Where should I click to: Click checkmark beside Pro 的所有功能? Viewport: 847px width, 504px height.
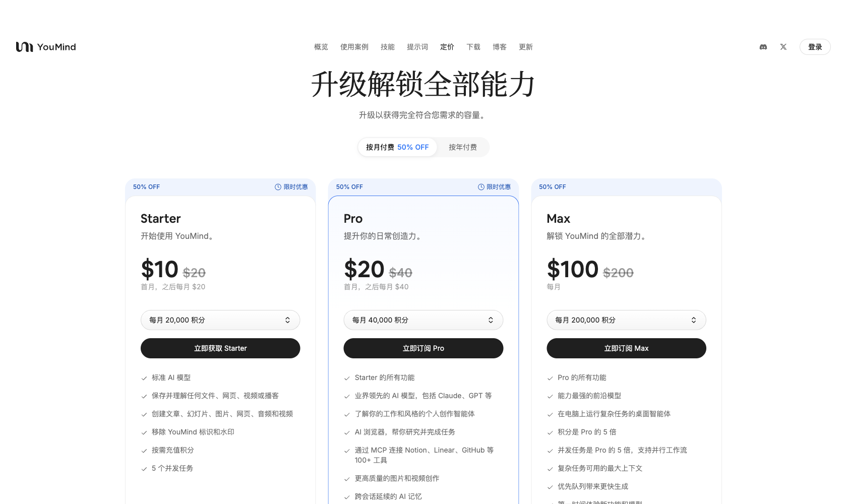[550, 378]
